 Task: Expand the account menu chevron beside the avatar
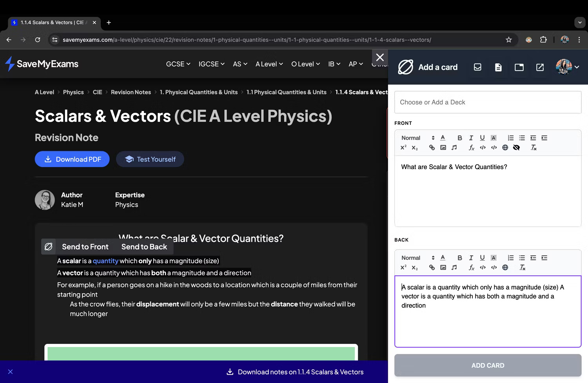click(x=576, y=67)
